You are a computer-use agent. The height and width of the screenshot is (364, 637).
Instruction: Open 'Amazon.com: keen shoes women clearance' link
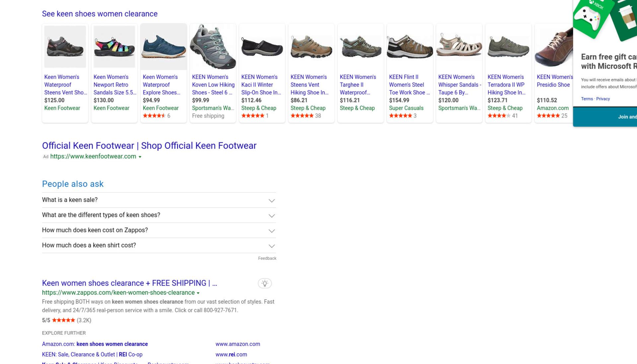[95, 344]
